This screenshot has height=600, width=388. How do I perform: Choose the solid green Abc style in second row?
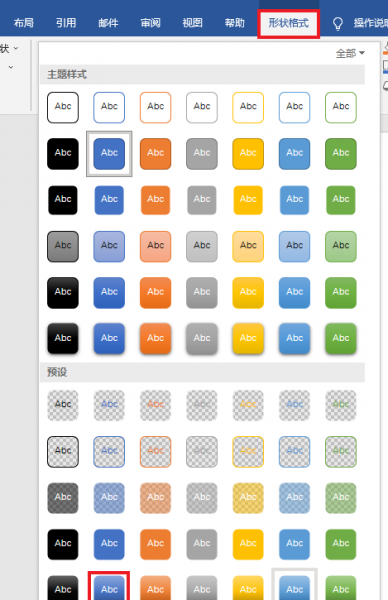click(341, 153)
